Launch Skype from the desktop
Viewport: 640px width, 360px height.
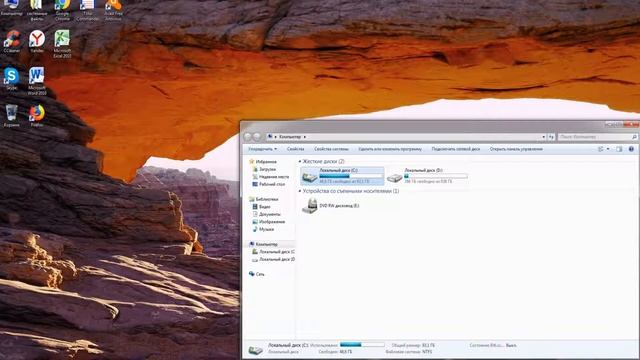[12, 79]
